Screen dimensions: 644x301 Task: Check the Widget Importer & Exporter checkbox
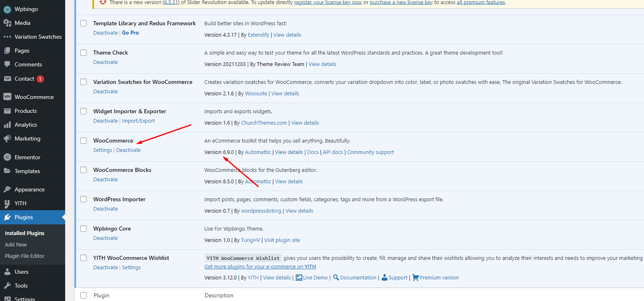84,111
